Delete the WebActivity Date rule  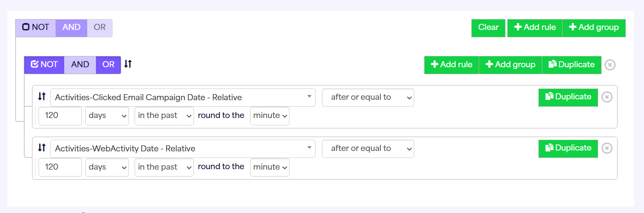click(x=607, y=148)
